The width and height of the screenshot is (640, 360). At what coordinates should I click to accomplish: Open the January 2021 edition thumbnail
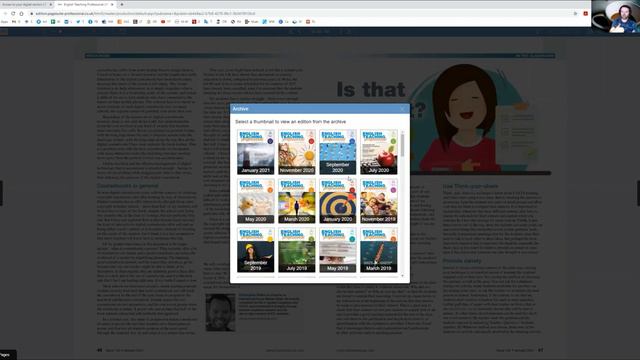[256, 152]
